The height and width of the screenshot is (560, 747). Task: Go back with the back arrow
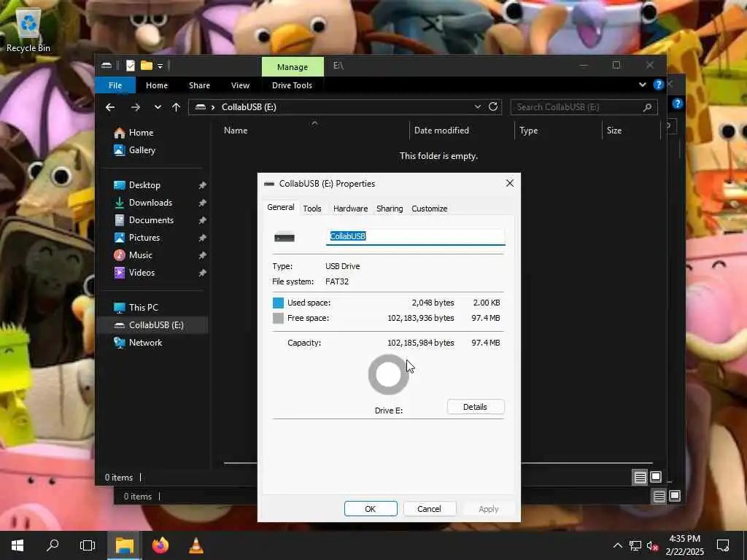click(110, 107)
